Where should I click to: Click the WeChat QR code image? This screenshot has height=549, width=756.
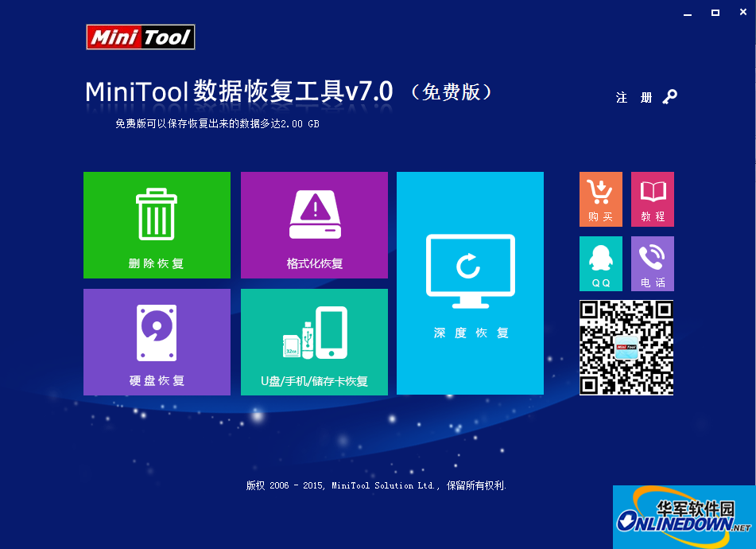tap(626, 348)
